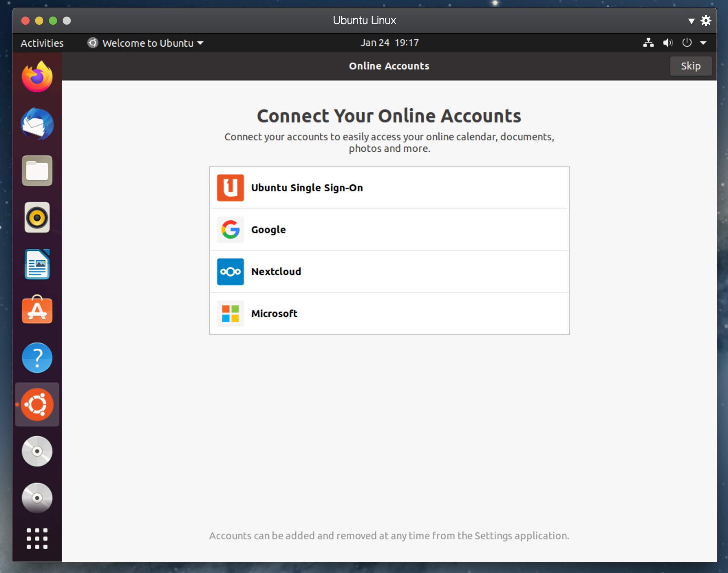Show Applications grid at dock bottom
The width and height of the screenshot is (728, 573).
37,538
